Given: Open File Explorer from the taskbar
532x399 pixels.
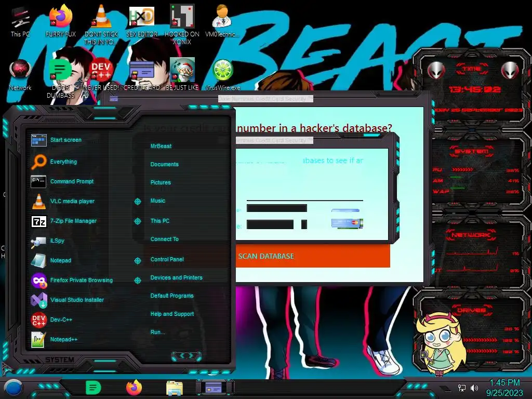Looking at the screenshot, I should tap(175, 388).
